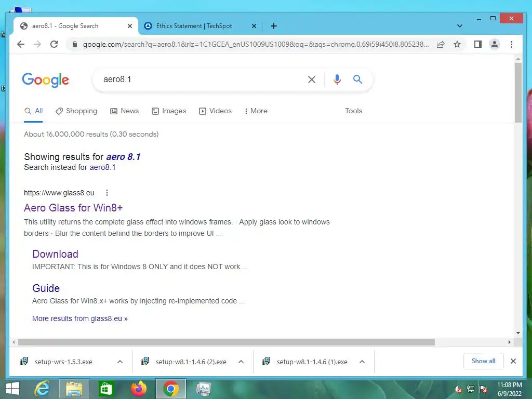Open the setup-wrs-1.5.3.exe download
The width and height of the screenshot is (532, 399).
[x=63, y=362]
